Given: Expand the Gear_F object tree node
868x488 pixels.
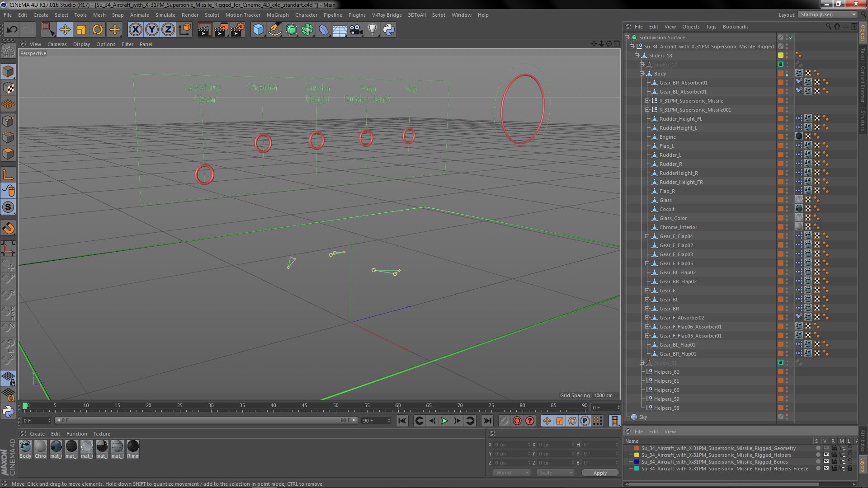Looking at the screenshot, I should point(647,291).
